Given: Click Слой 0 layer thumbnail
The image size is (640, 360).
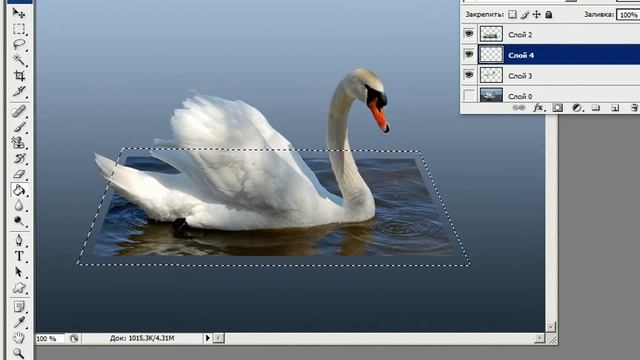Looking at the screenshot, I should pyautogui.click(x=491, y=95).
